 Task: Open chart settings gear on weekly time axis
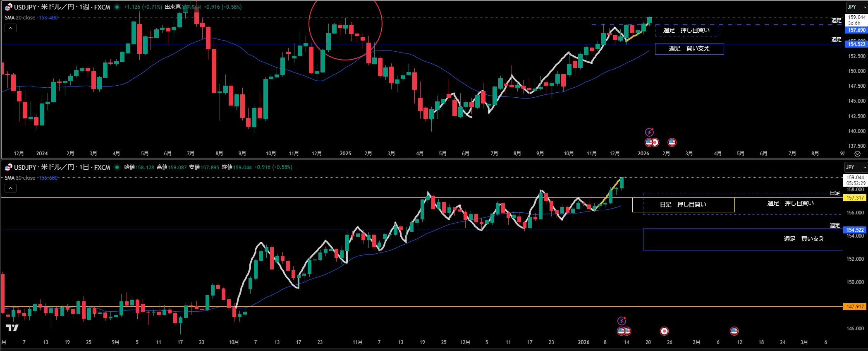pos(857,154)
